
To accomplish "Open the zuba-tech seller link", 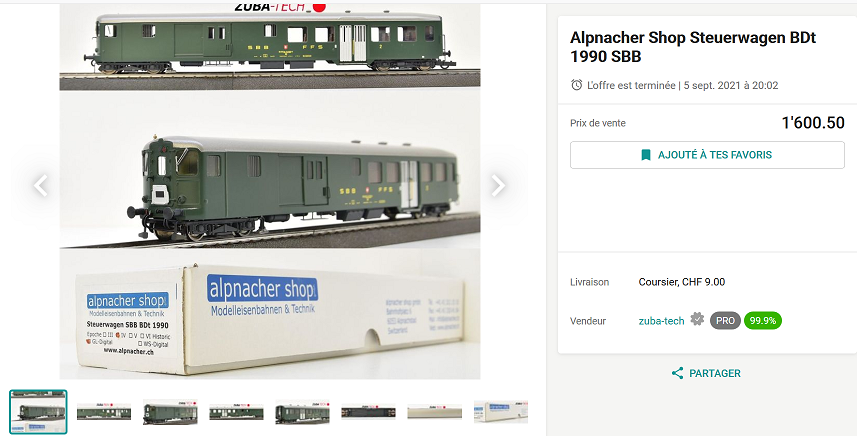I will (661, 321).
